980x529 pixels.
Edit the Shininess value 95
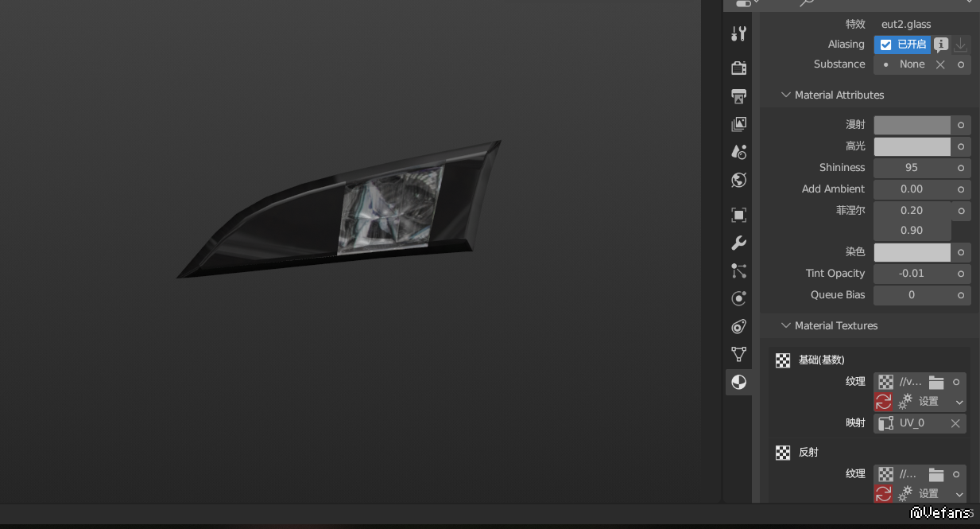tap(912, 168)
